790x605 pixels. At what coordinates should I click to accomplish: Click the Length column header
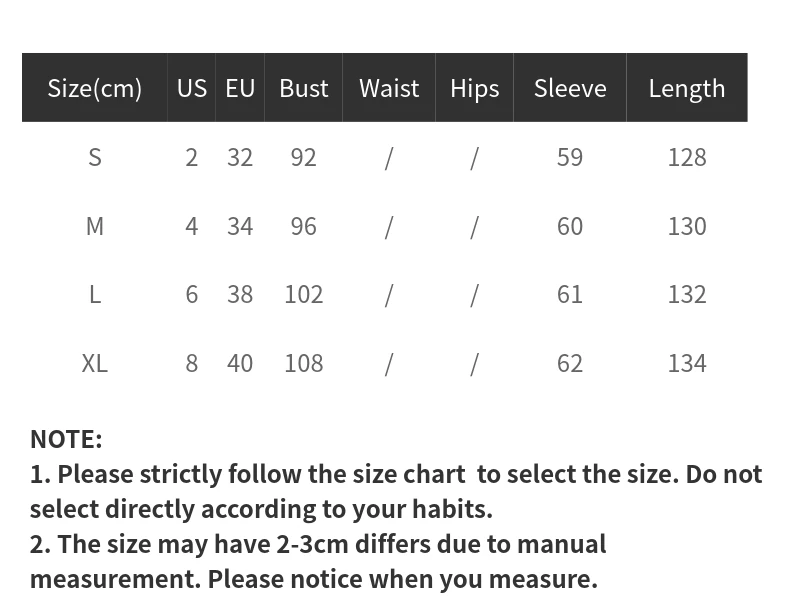[x=687, y=88]
